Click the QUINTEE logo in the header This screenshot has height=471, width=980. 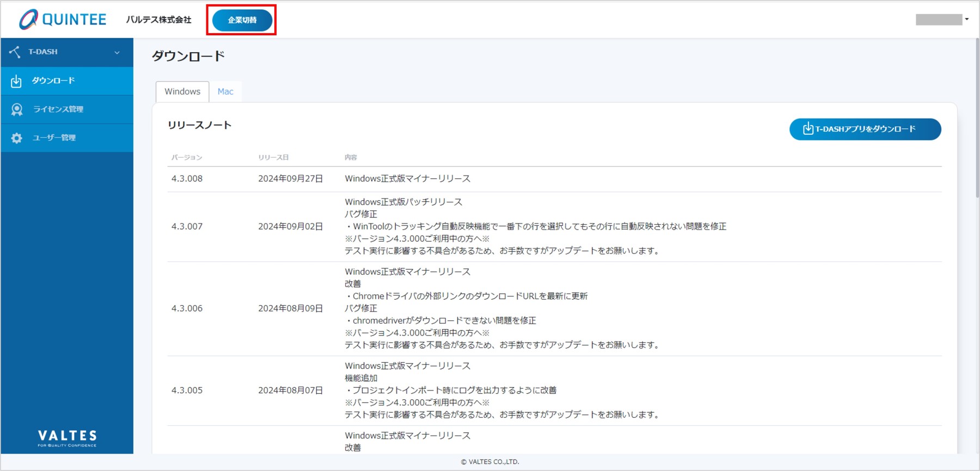coord(63,20)
